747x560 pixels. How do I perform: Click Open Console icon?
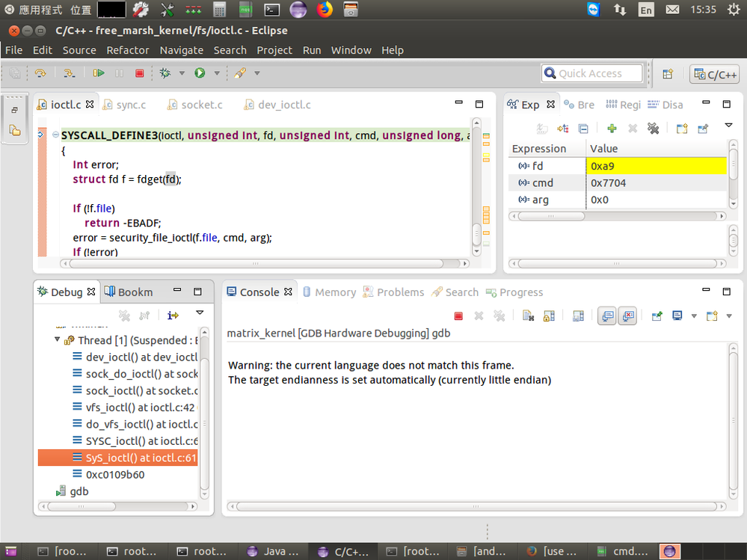tap(712, 316)
